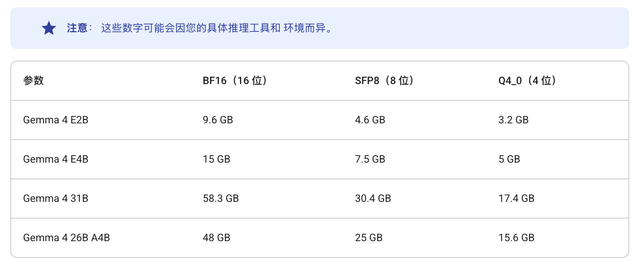Click the 30.4 GB cell
This screenshot has width=644, height=263.
373,199
